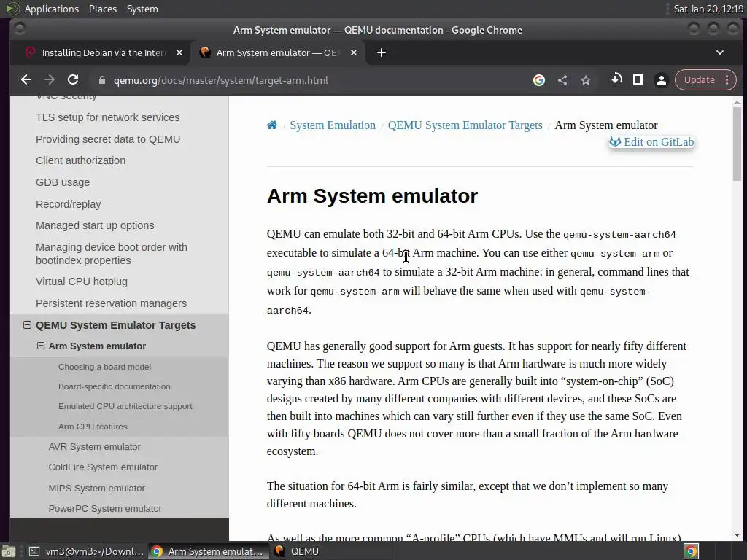
Task: Open ColdFire System emulator page
Action: coord(103,467)
